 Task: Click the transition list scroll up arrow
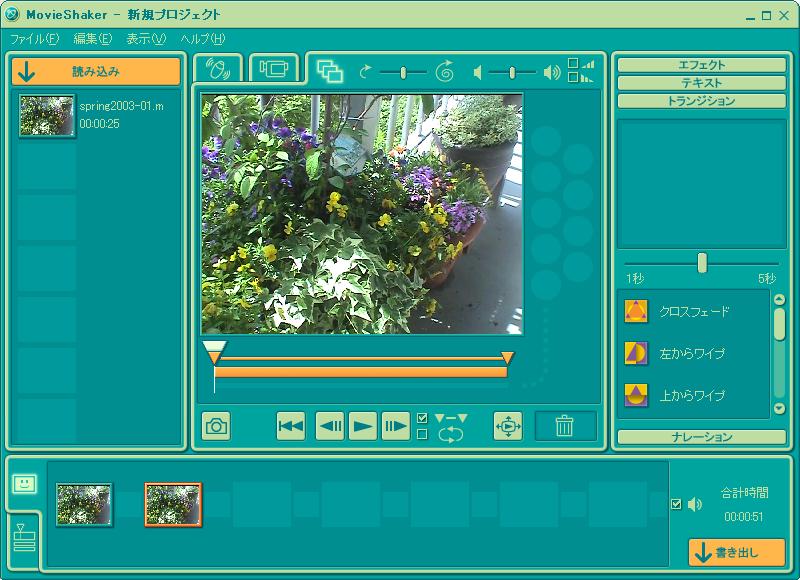[x=779, y=299]
